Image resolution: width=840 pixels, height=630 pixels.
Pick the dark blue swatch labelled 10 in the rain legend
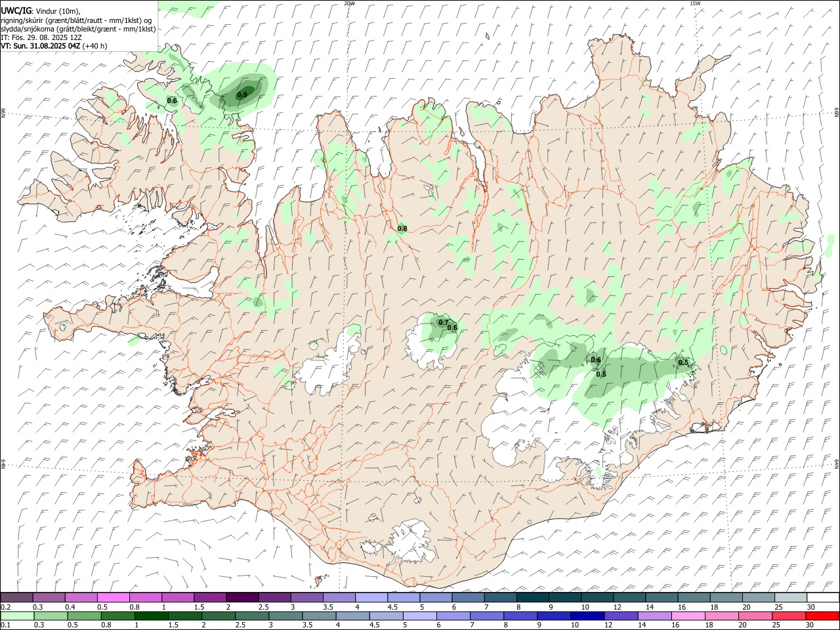(x=587, y=616)
